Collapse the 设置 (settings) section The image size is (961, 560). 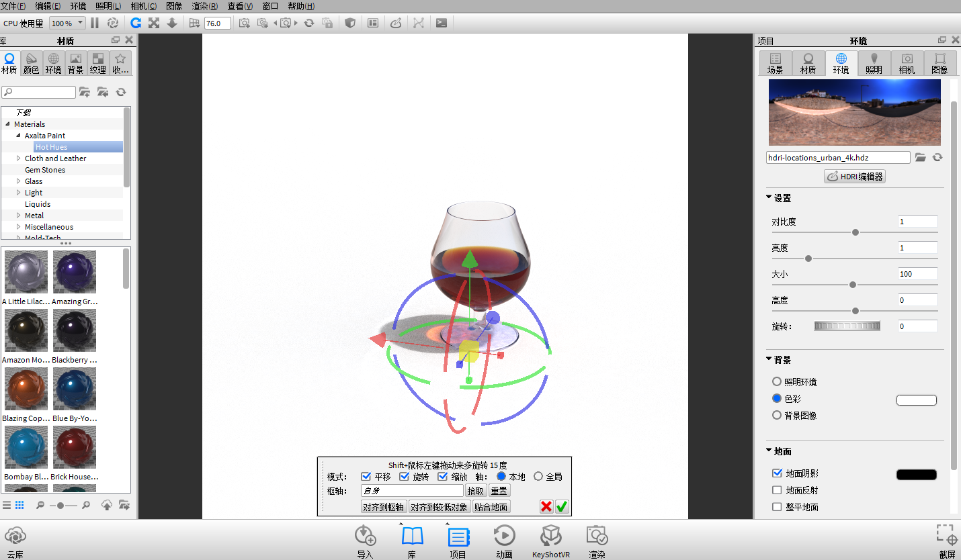tap(769, 197)
